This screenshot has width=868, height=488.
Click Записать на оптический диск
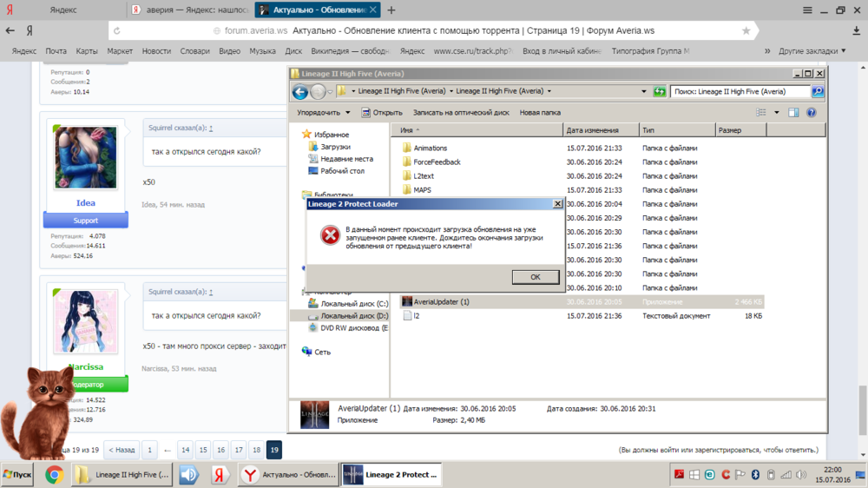click(460, 113)
